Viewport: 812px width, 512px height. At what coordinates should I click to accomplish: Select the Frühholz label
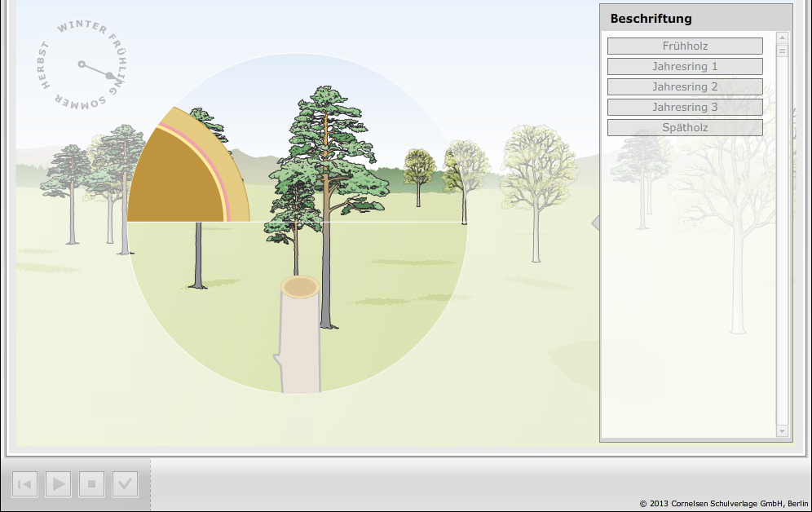(x=685, y=46)
